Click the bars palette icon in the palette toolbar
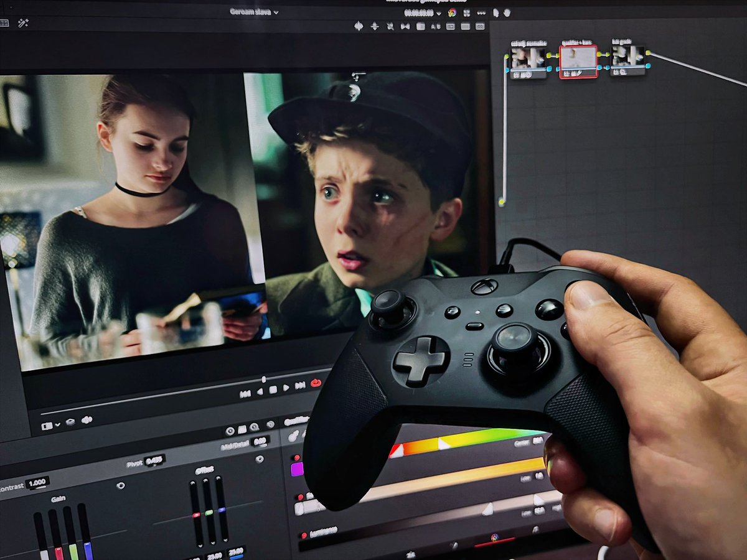This screenshot has width=747, height=560. (242, 429)
